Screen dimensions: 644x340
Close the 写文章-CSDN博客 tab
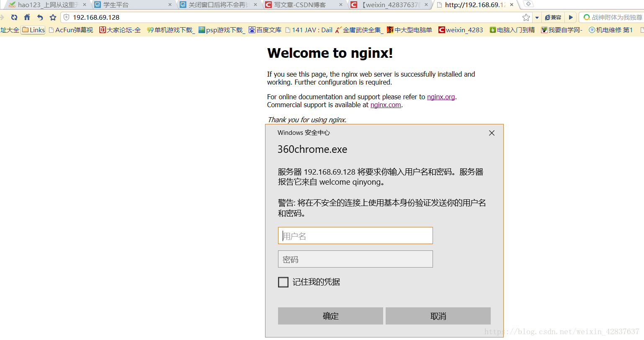[340, 5]
